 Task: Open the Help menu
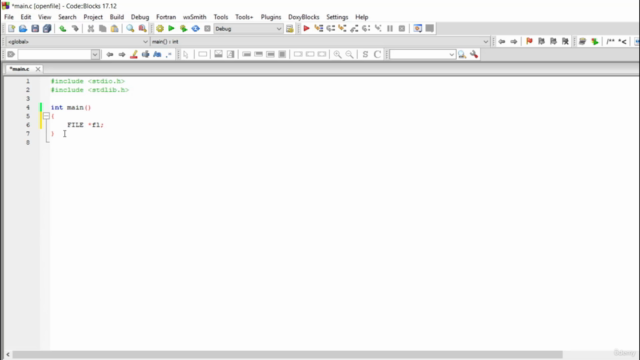tap(362, 17)
